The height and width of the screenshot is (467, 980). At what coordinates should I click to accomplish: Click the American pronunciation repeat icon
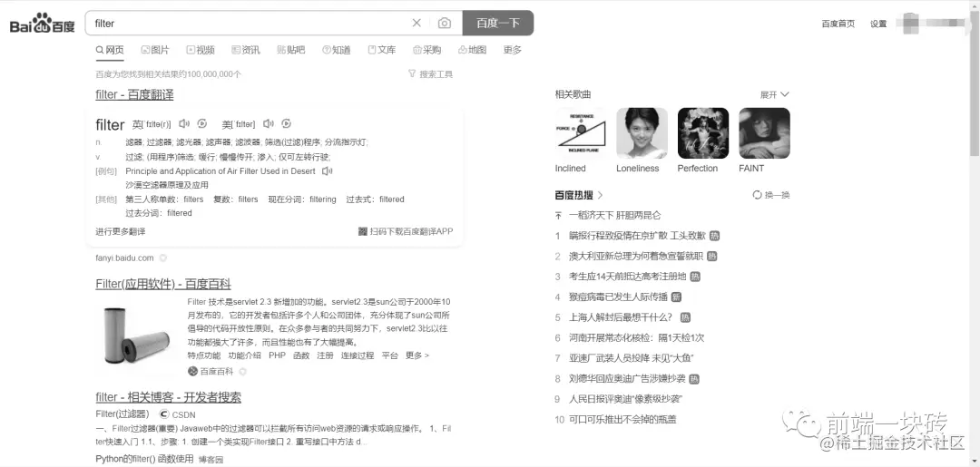tap(286, 123)
